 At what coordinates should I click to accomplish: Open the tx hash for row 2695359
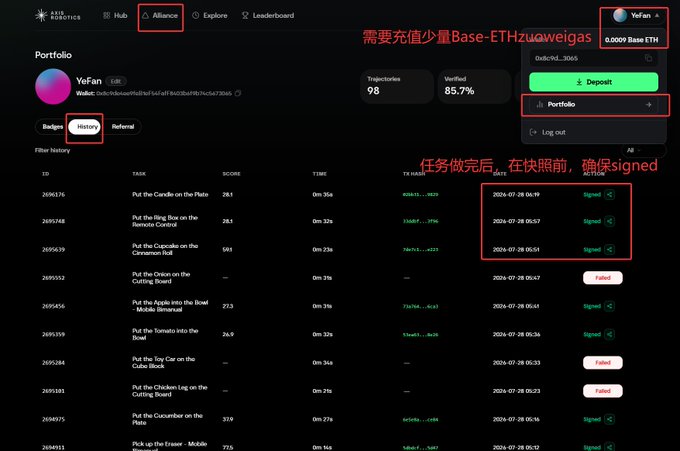pos(420,334)
